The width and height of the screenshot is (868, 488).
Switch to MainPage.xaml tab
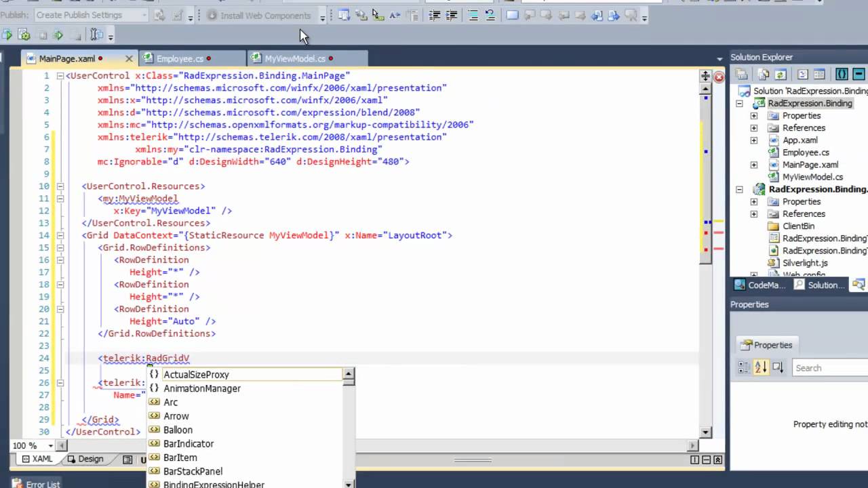[x=67, y=59]
